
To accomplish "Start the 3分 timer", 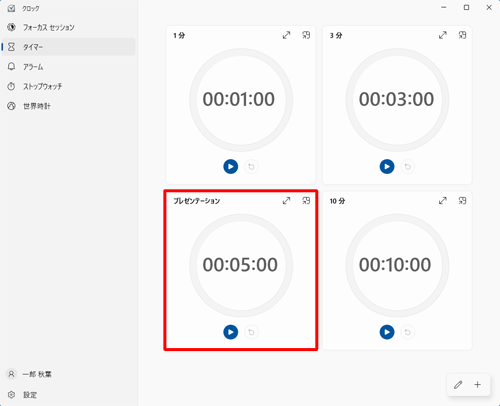I will [x=387, y=166].
